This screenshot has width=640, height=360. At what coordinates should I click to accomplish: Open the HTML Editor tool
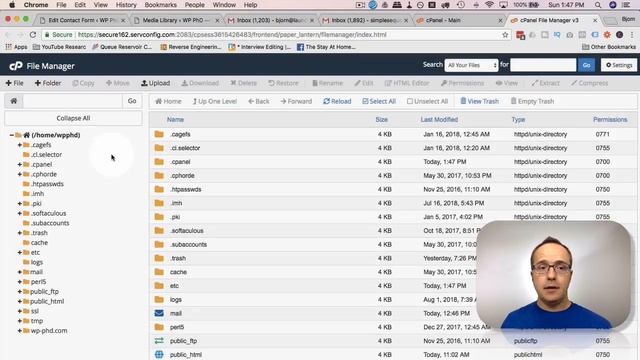[407, 83]
